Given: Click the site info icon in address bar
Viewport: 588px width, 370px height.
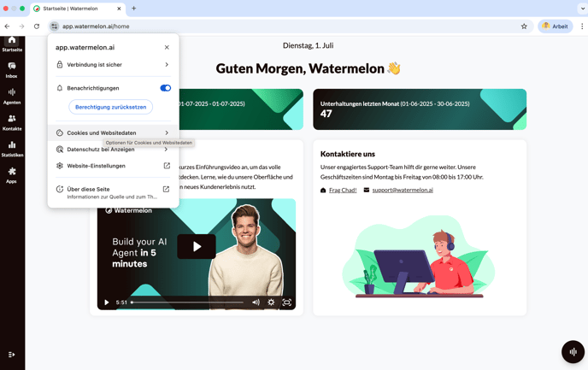Looking at the screenshot, I should point(55,26).
